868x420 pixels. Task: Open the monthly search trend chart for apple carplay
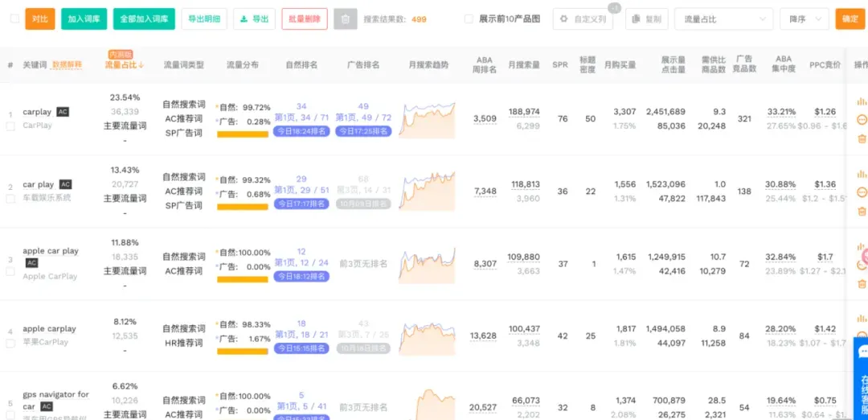[x=427, y=338]
